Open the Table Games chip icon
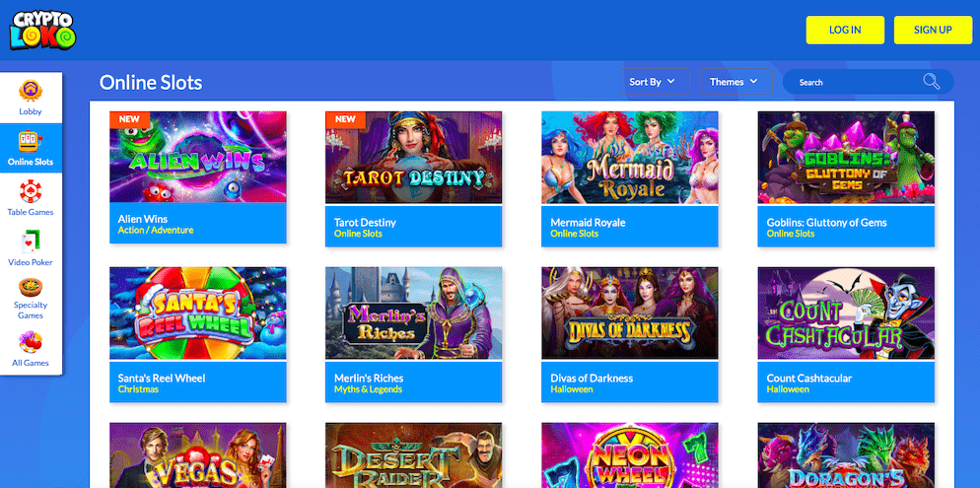The image size is (980, 488). (31, 191)
